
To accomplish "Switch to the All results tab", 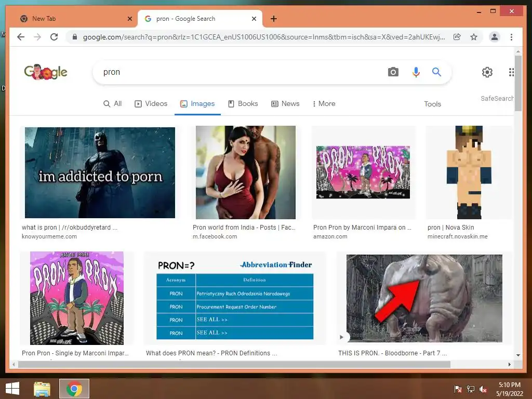I will pyautogui.click(x=112, y=103).
